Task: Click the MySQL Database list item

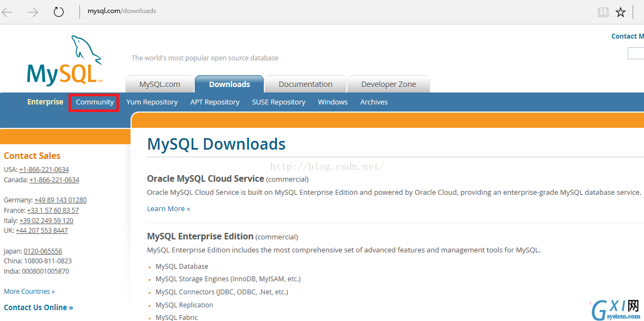Action: coord(182,267)
